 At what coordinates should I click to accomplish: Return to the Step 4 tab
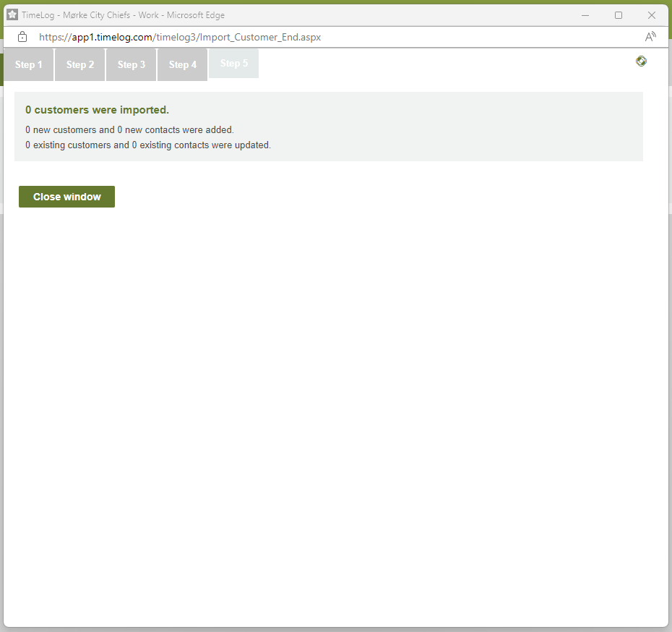(183, 65)
